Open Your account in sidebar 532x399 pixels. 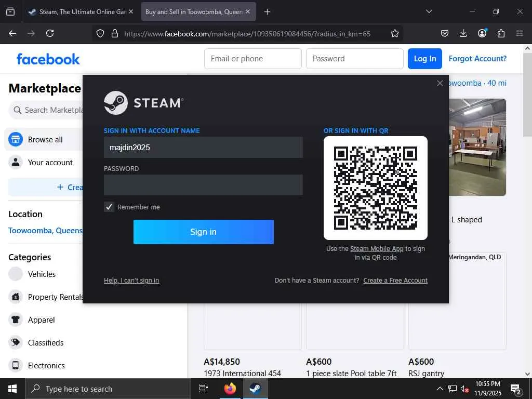pyautogui.click(x=44, y=162)
